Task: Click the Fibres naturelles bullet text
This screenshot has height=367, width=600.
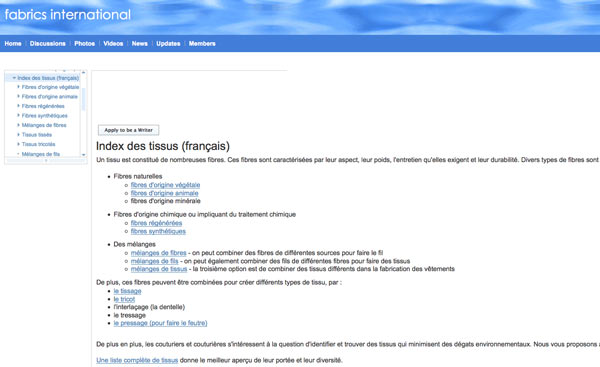Action: pyautogui.click(x=138, y=176)
